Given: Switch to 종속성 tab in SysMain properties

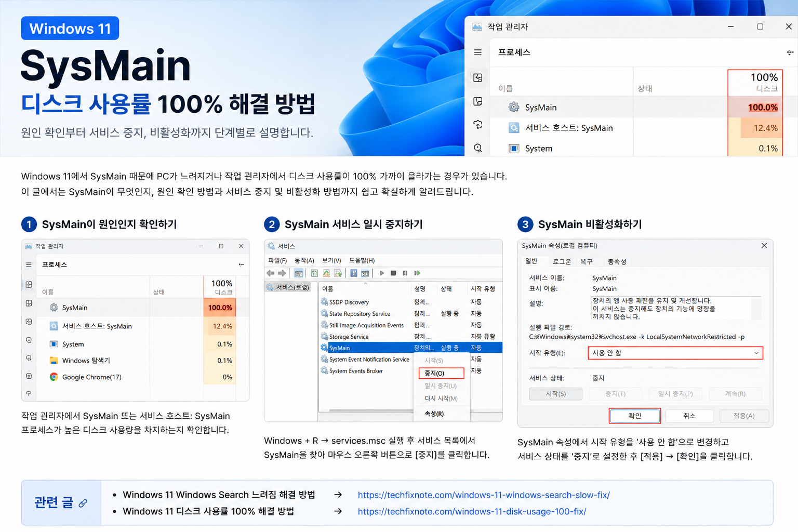Looking at the screenshot, I should click(x=617, y=262).
